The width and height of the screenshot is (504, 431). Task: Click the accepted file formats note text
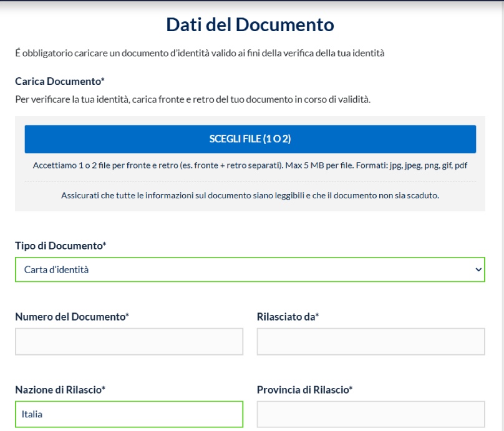[250, 165]
